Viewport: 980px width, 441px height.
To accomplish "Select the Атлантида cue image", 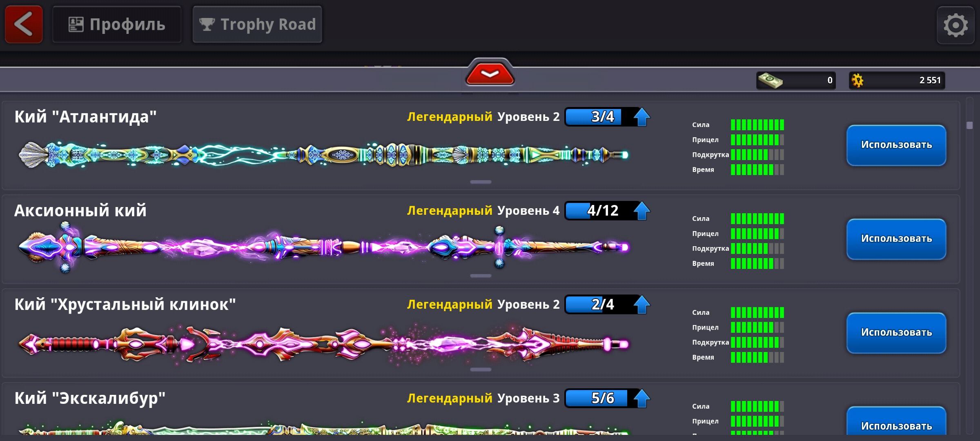I will [x=323, y=155].
